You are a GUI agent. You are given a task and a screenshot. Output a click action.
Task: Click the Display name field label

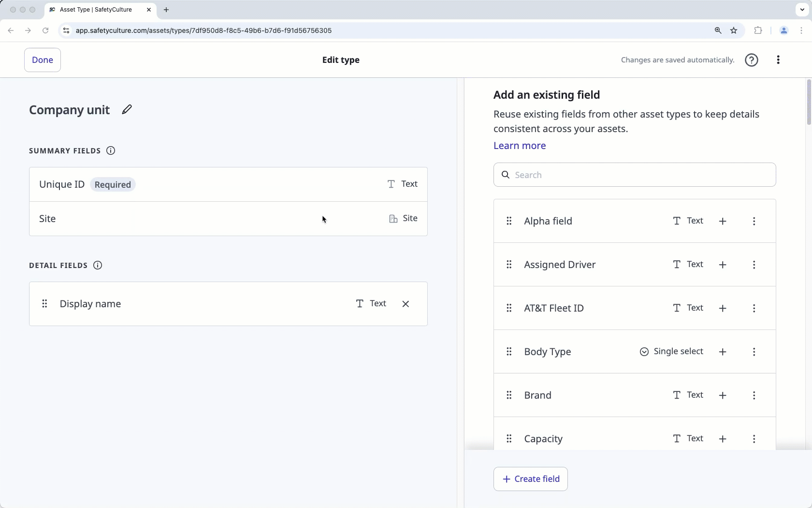[x=90, y=304]
